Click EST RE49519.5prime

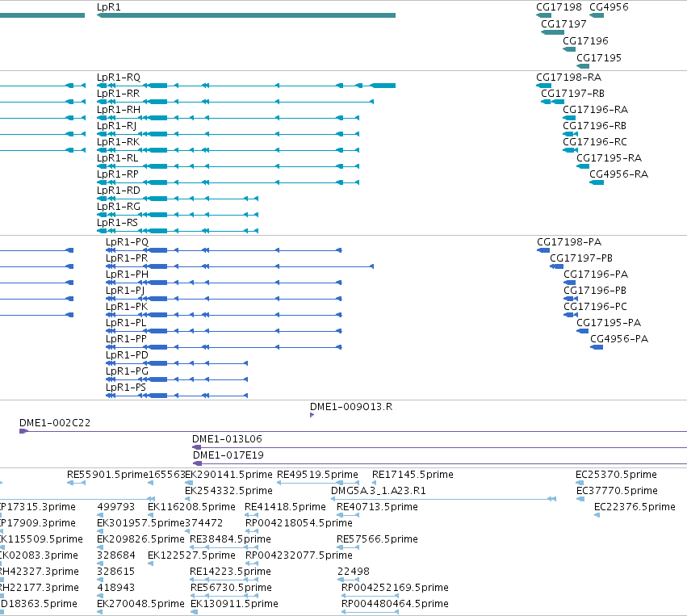click(x=318, y=483)
